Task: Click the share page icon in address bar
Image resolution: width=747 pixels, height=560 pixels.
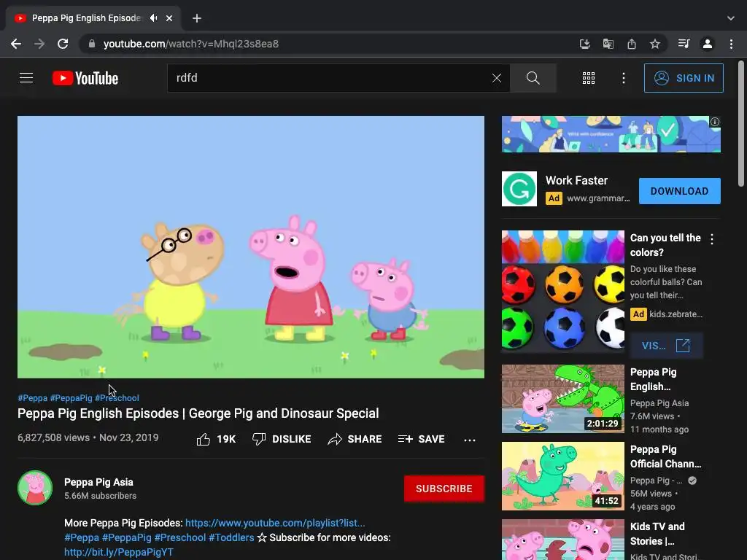Action: click(x=631, y=44)
